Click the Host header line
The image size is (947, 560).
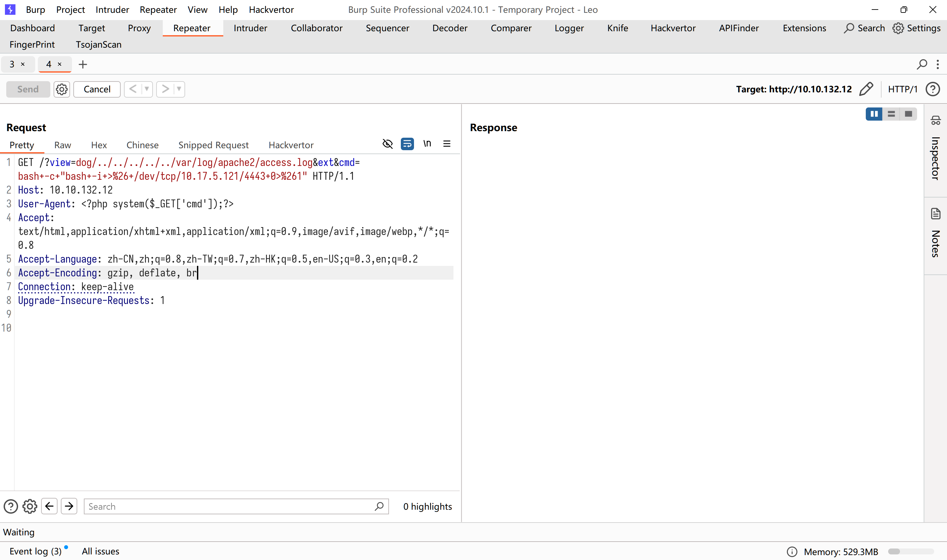65,190
